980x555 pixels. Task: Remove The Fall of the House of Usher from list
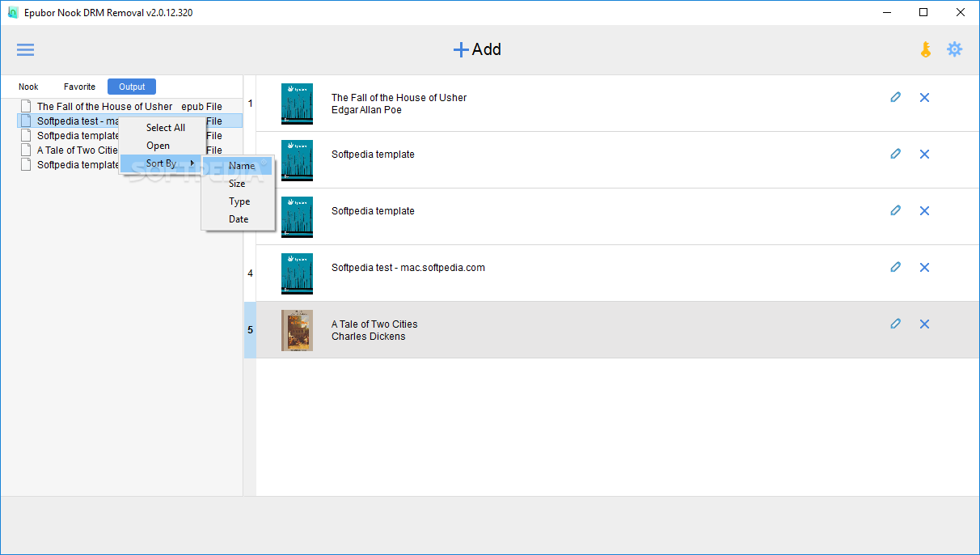pyautogui.click(x=924, y=97)
